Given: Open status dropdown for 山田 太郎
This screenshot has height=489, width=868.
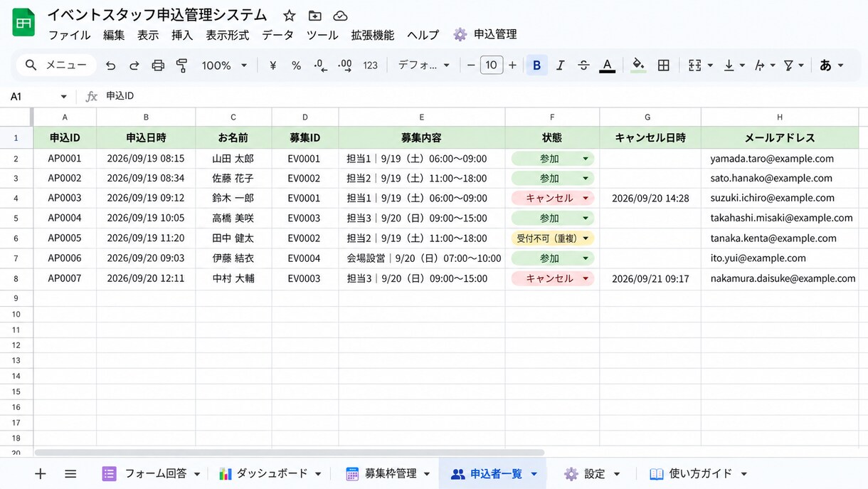Looking at the screenshot, I should click(x=586, y=159).
